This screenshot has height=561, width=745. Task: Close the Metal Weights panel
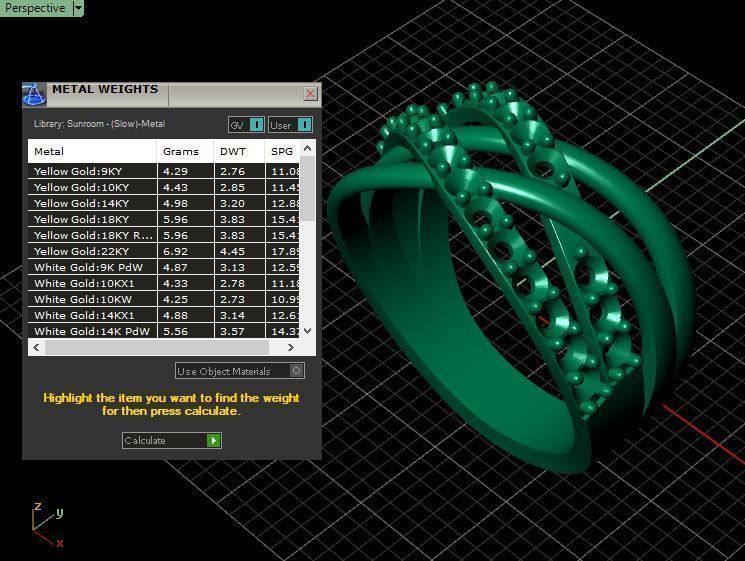310,94
